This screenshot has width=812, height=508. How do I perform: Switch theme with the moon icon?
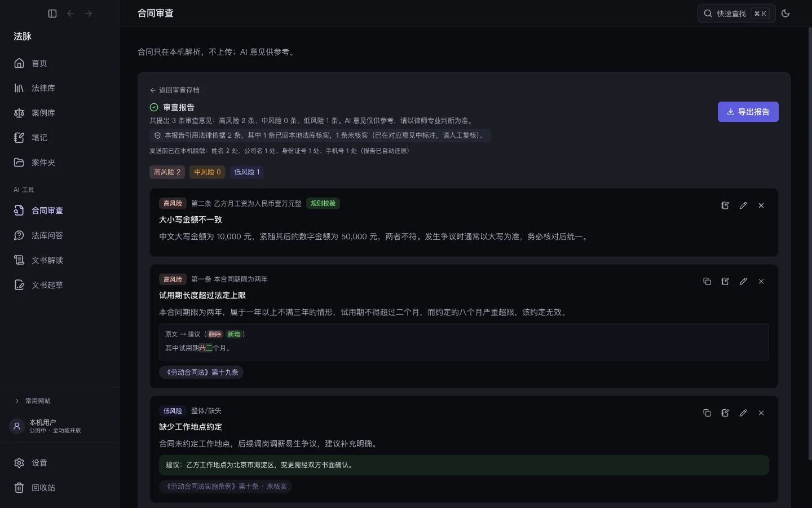(785, 14)
